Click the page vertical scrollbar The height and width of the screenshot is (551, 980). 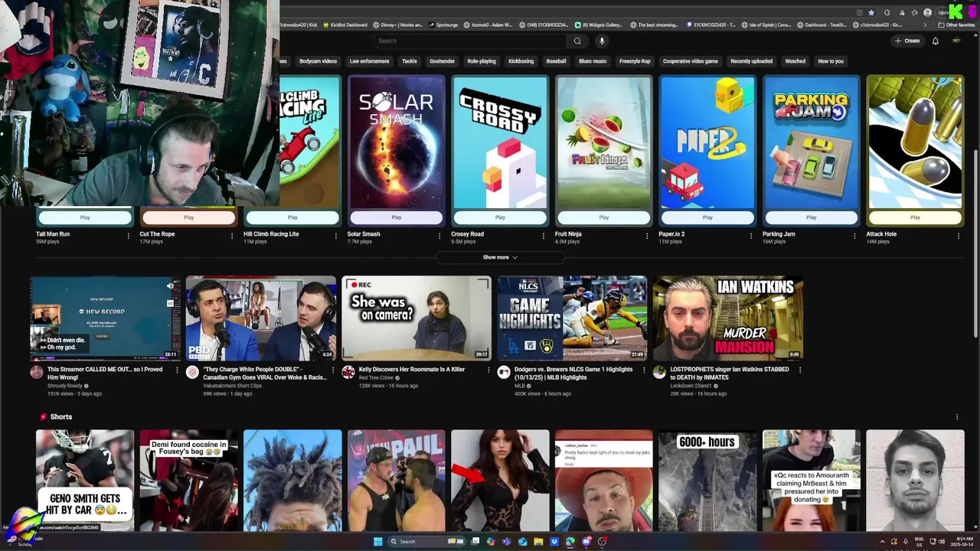point(975,243)
